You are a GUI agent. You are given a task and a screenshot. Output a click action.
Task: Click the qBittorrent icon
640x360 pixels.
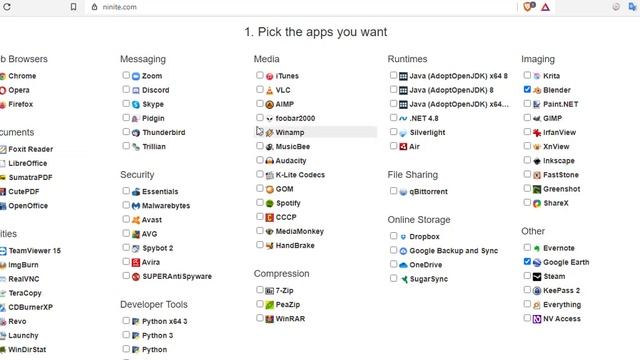[x=403, y=192]
